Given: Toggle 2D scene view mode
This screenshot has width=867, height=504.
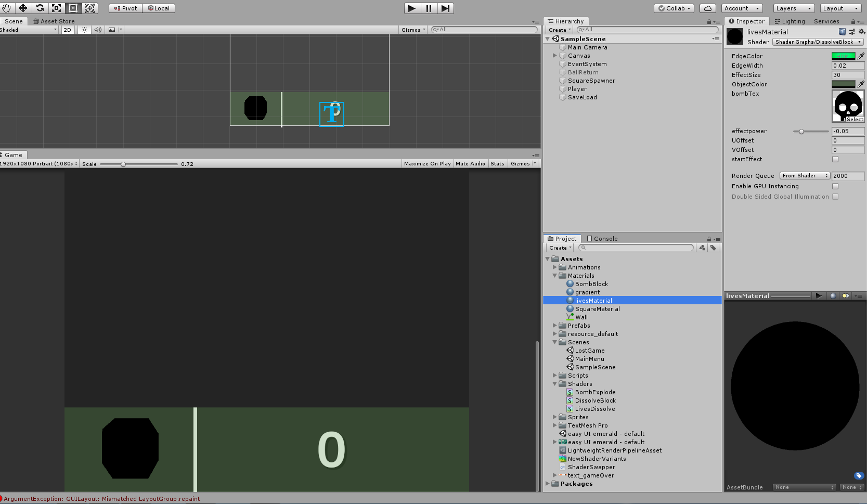Looking at the screenshot, I should click(67, 30).
